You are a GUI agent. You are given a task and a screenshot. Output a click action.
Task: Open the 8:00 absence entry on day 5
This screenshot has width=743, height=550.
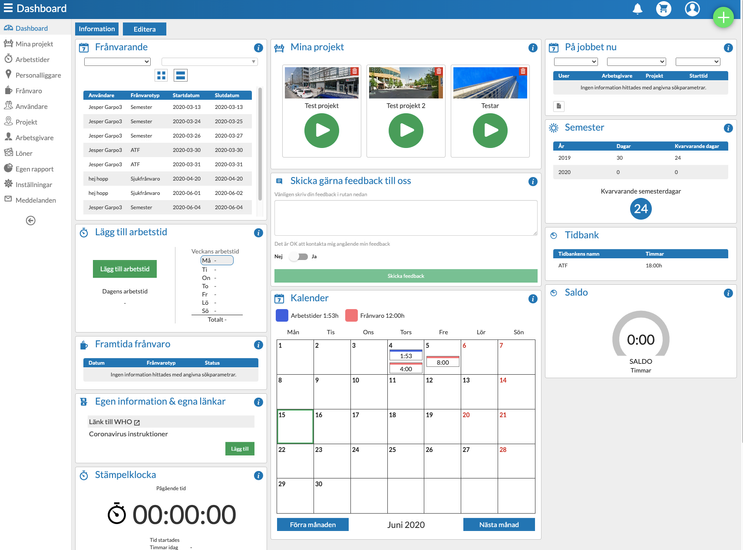point(443,362)
